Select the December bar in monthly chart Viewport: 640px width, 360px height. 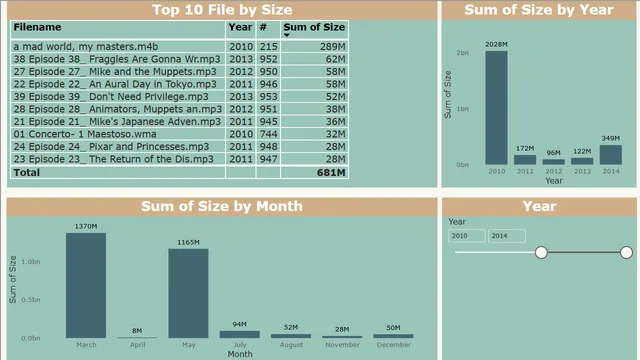[393, 336]
